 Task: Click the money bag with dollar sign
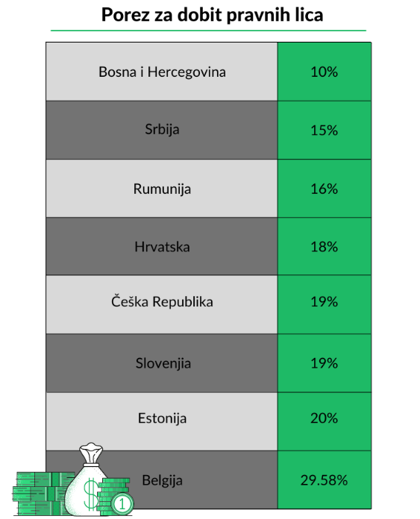[86, 479]
